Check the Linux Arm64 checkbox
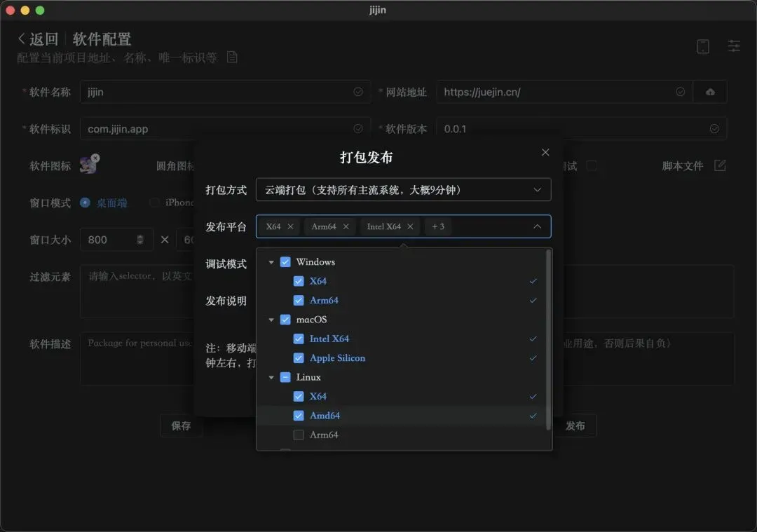This screenshot has height=532, width=757. [299, 435]
